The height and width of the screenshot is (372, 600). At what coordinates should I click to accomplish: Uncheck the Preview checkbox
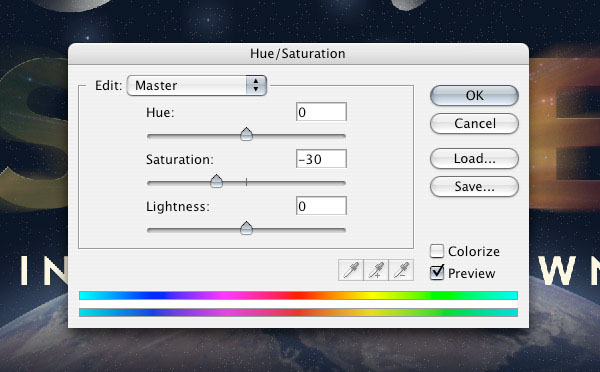click(x=437, y=273)
